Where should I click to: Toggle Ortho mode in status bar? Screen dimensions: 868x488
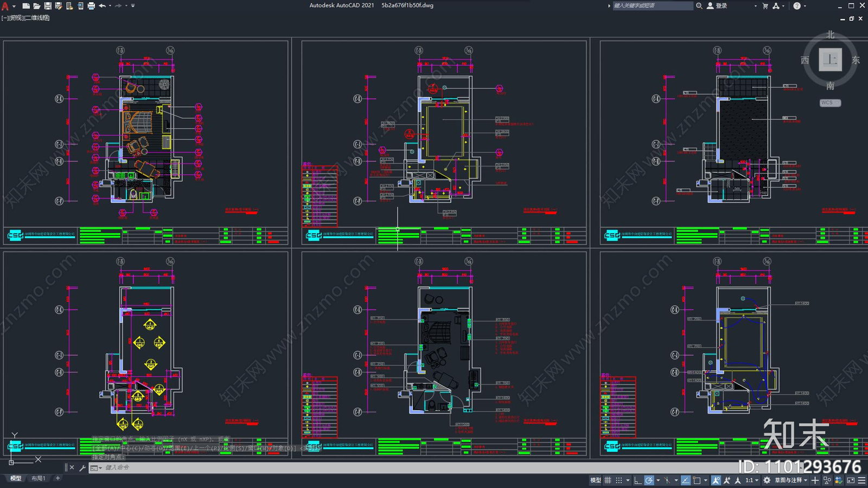[x=638, y=480]
